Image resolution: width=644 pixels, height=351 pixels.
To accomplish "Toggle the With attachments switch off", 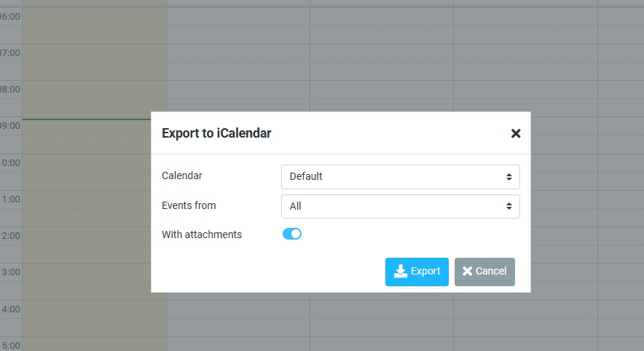I will 292,234.
